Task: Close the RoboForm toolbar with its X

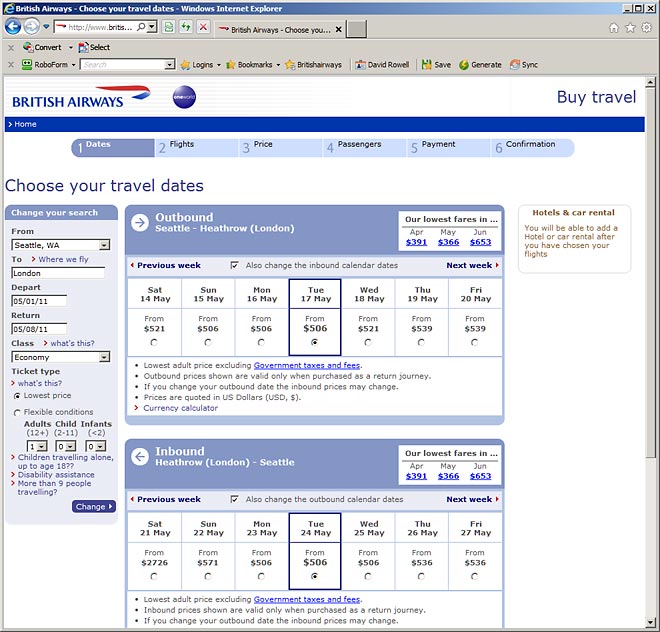Action: click(11, 65)
